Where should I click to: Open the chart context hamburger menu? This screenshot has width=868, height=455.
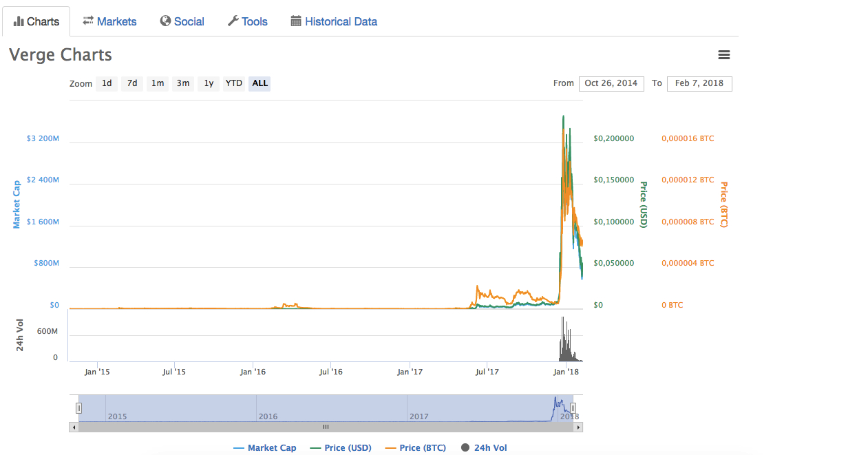tap(723, 55)
